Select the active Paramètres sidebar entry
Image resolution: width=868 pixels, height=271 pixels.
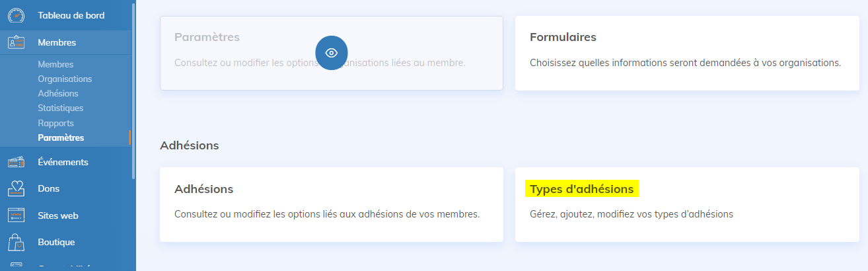[61, 137]
